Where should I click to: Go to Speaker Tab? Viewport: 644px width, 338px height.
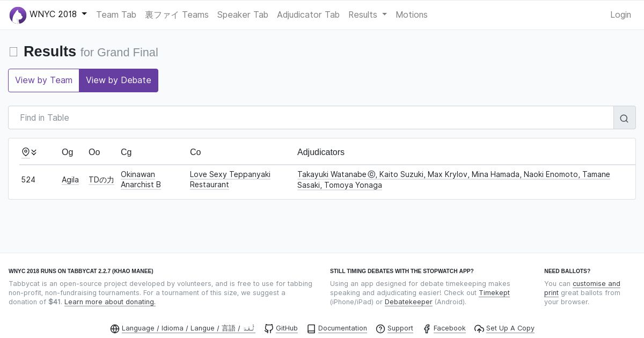click(x=243, y=14)
